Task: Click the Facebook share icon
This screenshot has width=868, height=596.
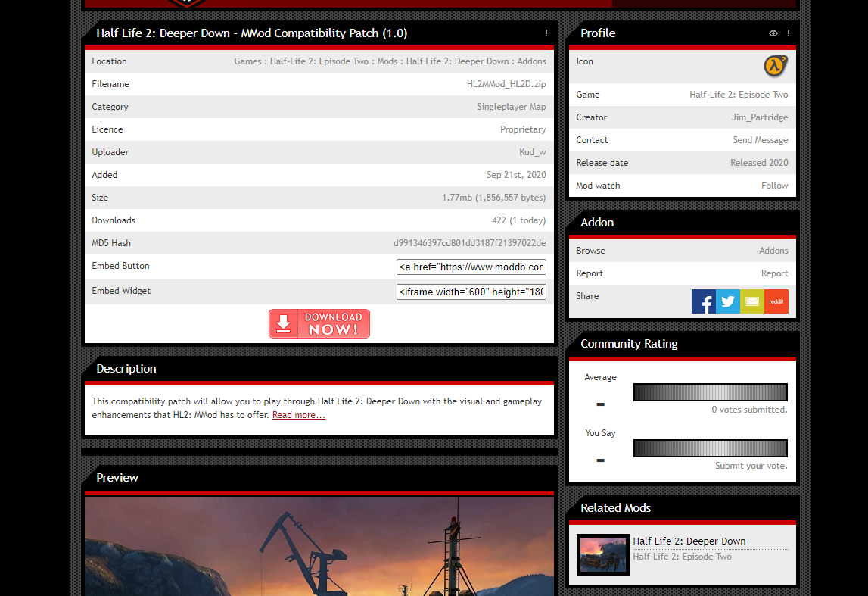Action: pos(704,301)
